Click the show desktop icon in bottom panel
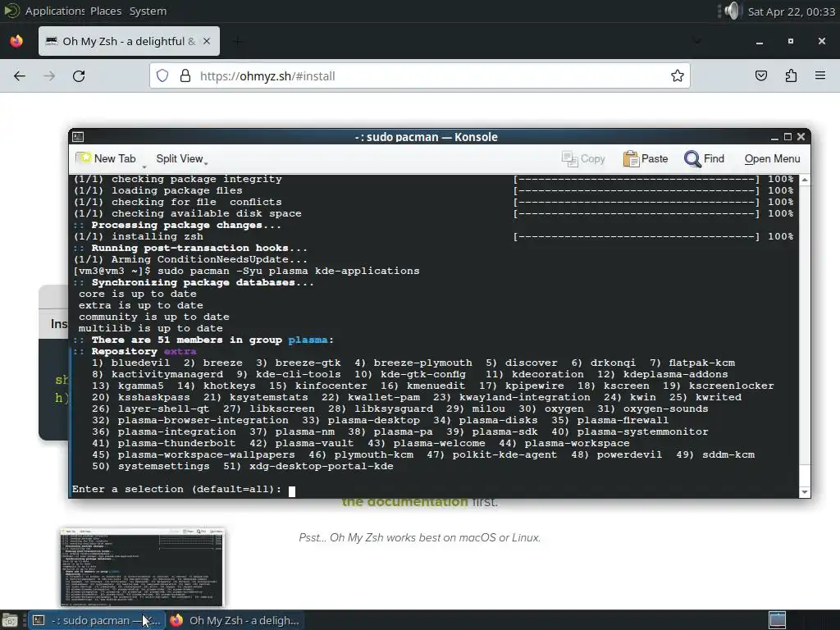840x630 pixels. tap(10, 620)
